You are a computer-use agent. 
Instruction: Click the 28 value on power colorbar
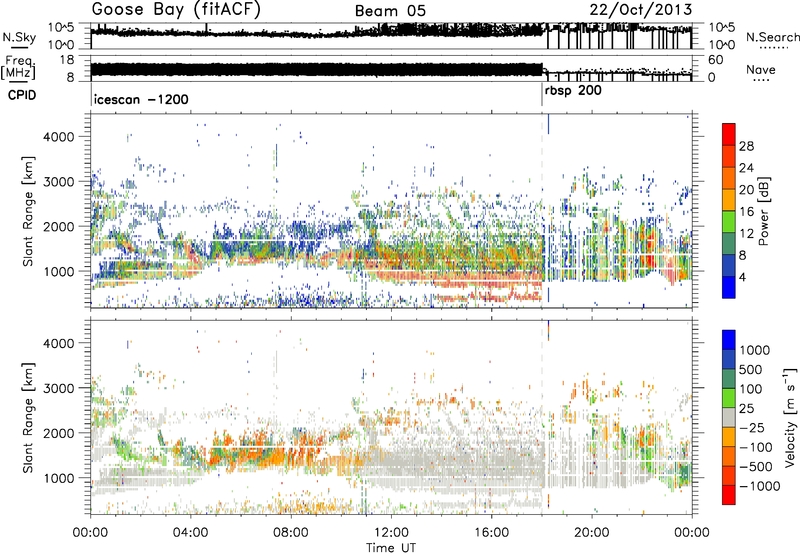[746, 146]
